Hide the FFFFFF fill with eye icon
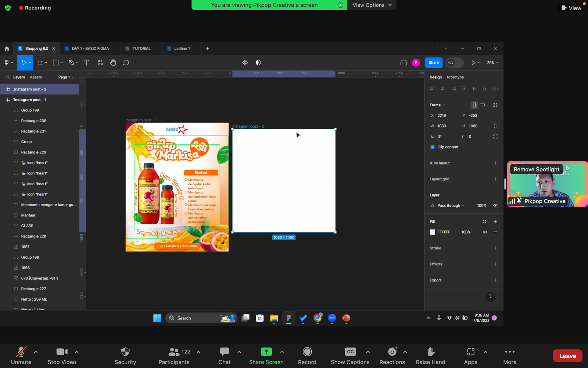 pos(485,232)
